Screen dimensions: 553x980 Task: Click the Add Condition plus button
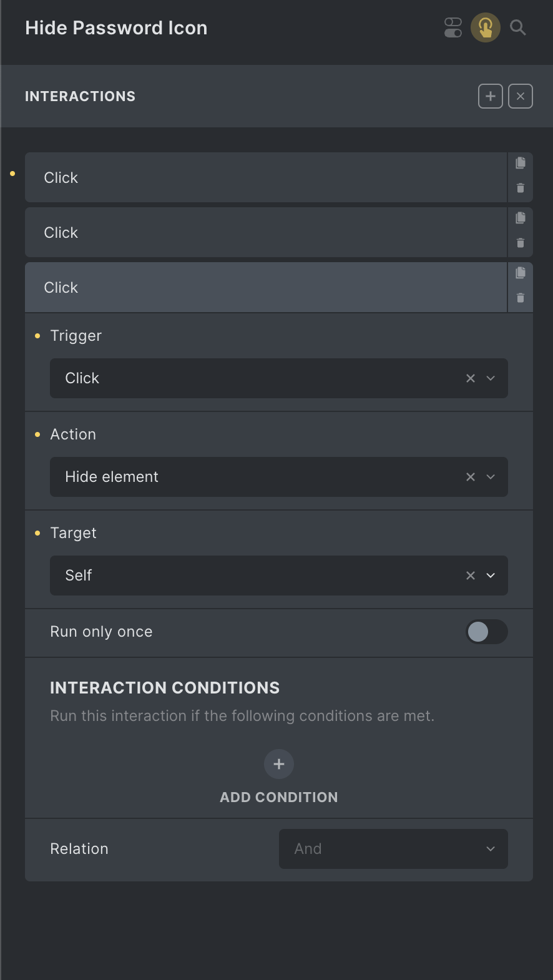tap(279, 764)
